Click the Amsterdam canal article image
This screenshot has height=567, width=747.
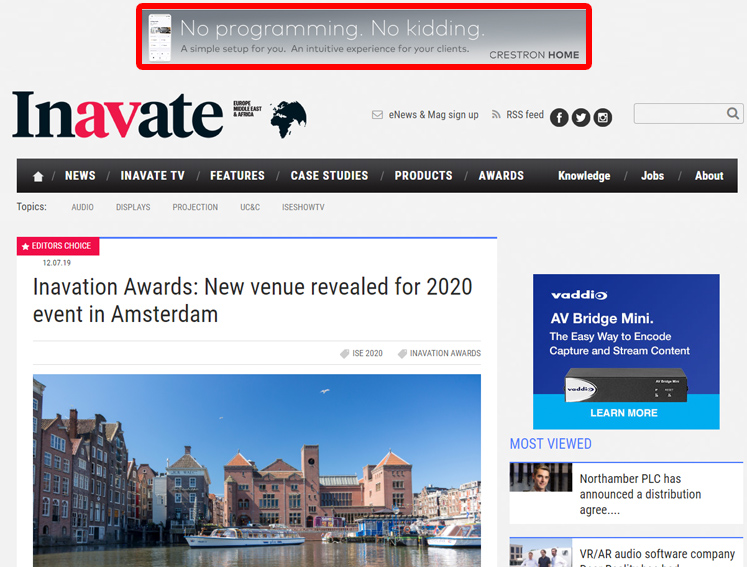point(257,471)
